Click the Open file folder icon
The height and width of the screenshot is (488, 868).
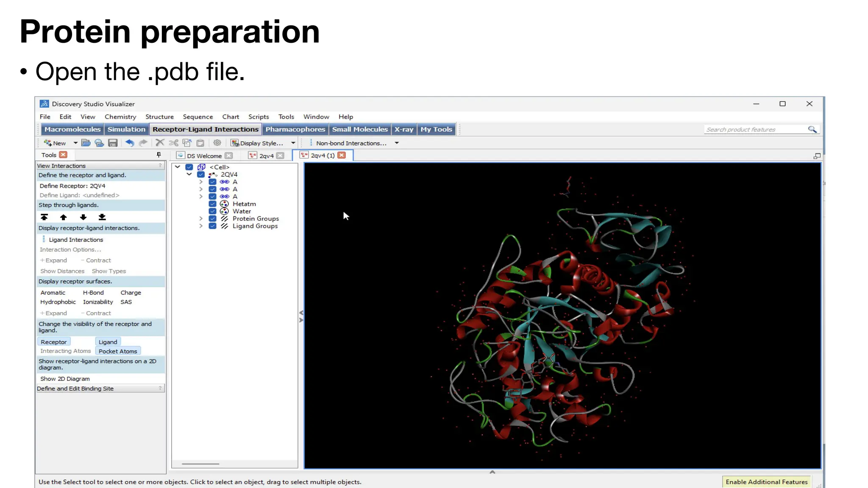[x=86, y=143]
